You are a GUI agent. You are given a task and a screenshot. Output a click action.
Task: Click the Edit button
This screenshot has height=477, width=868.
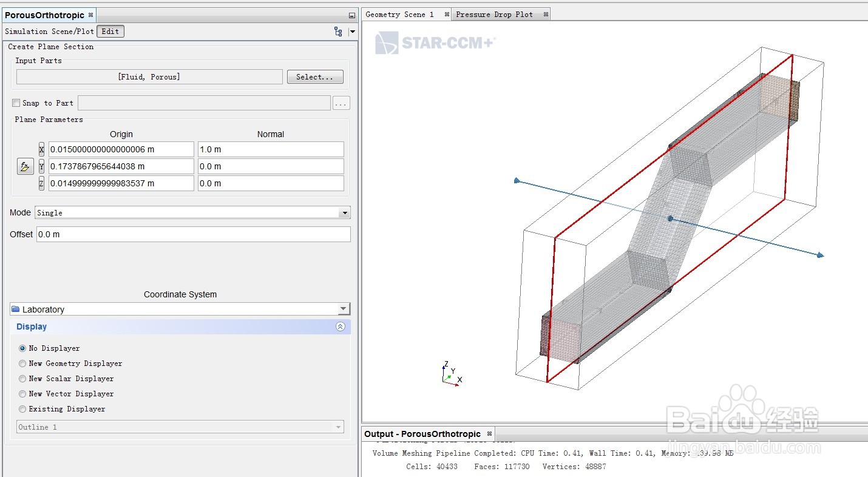click(x=110, y=32)
